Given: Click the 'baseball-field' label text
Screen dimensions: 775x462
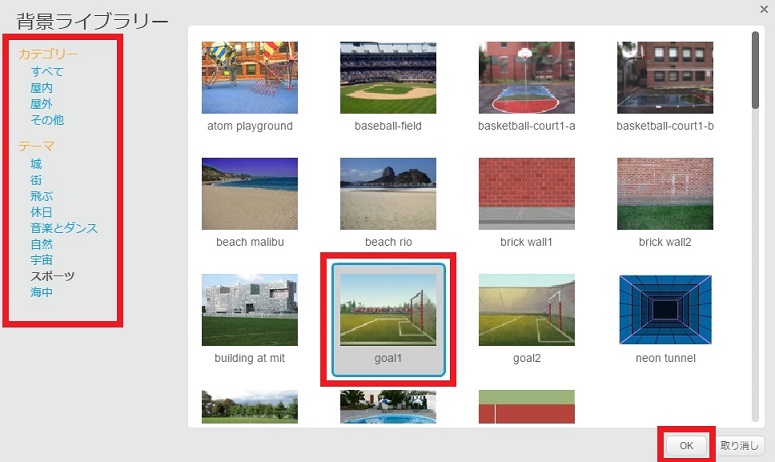Looking at the screenshot, I should point(388,126).
